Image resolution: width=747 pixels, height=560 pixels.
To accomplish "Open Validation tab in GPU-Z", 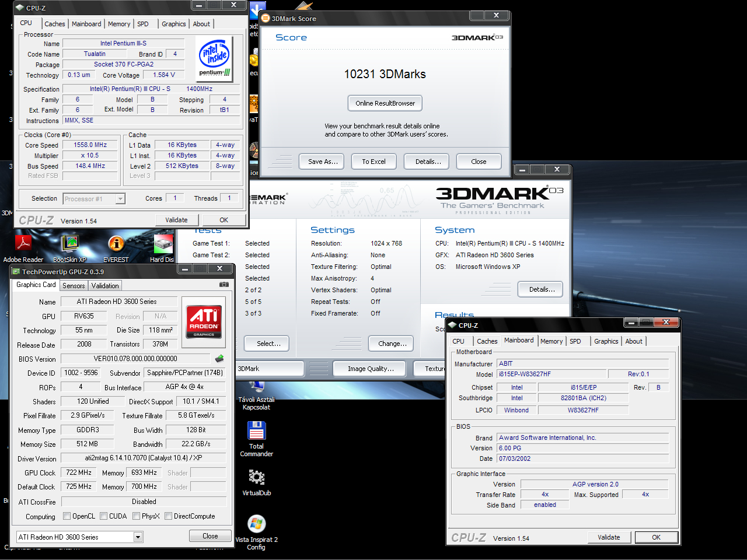I will click(105, 286).
